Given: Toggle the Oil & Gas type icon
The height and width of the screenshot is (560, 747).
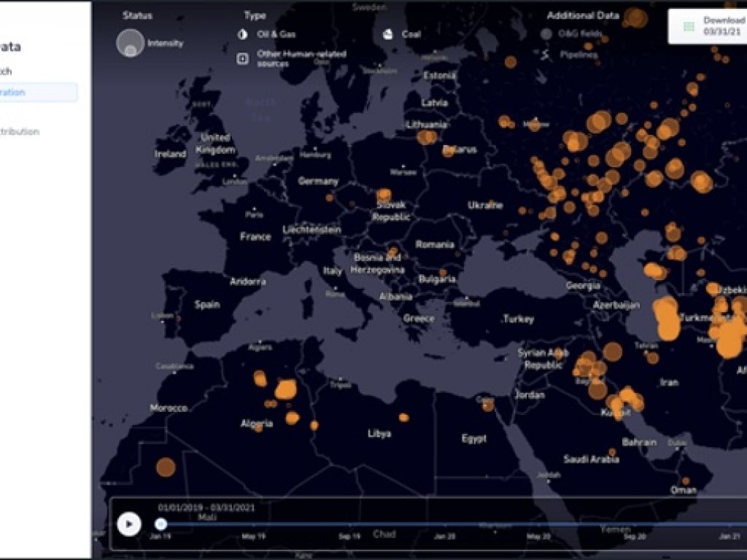Looking at the screenshot, I should (242, 34).
